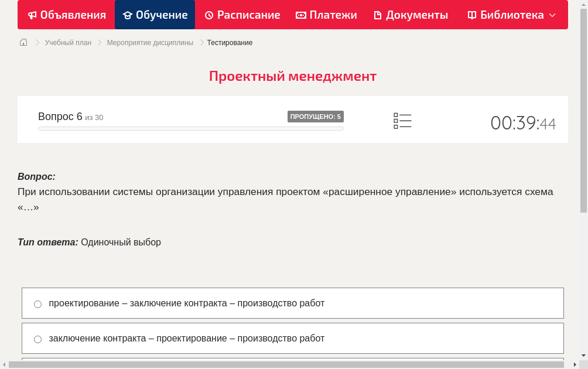Open the question list navigator icon
The image size is (588, 369).
pos(402,121)
